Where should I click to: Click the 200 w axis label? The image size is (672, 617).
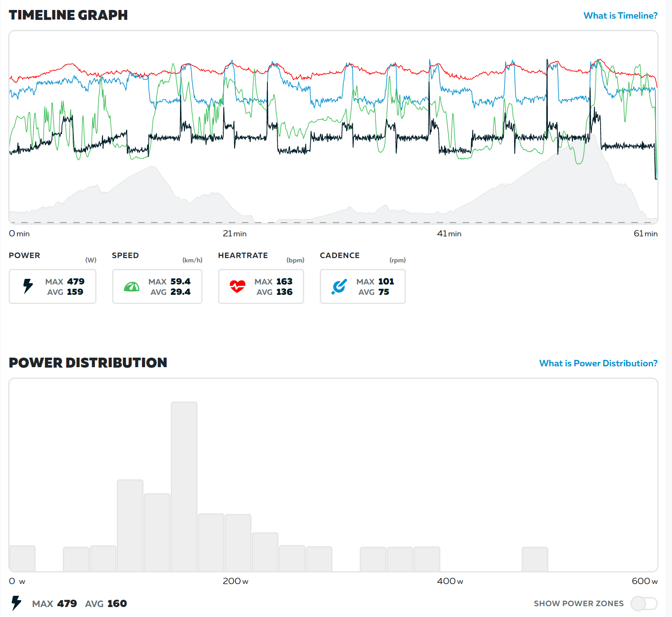(x=235, y=581)
